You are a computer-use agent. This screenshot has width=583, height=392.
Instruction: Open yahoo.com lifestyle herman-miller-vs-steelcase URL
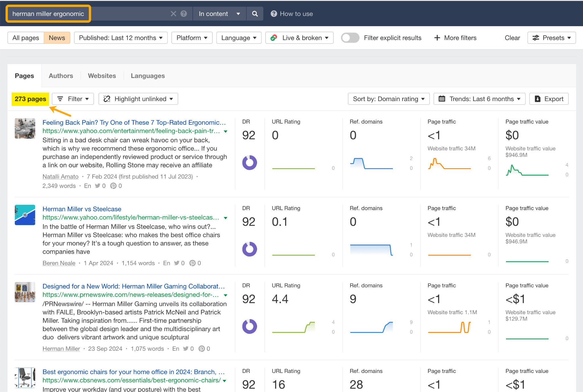pyautogui.click(x=131, y=217)
